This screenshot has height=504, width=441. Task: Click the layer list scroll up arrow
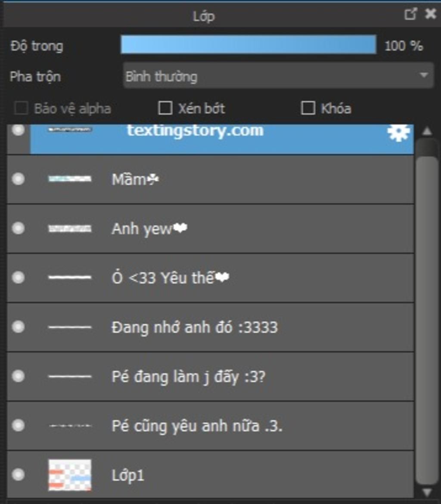click(427, 131)
